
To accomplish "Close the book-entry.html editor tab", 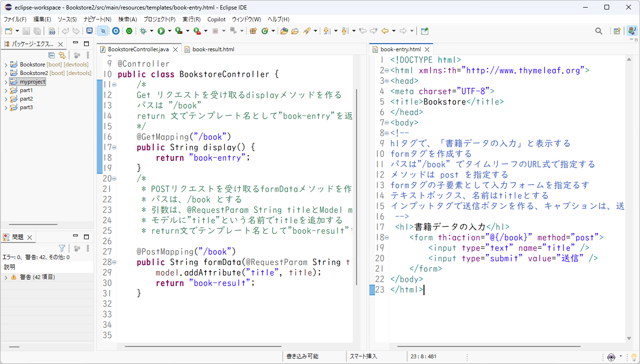I will tap(427, 49).
